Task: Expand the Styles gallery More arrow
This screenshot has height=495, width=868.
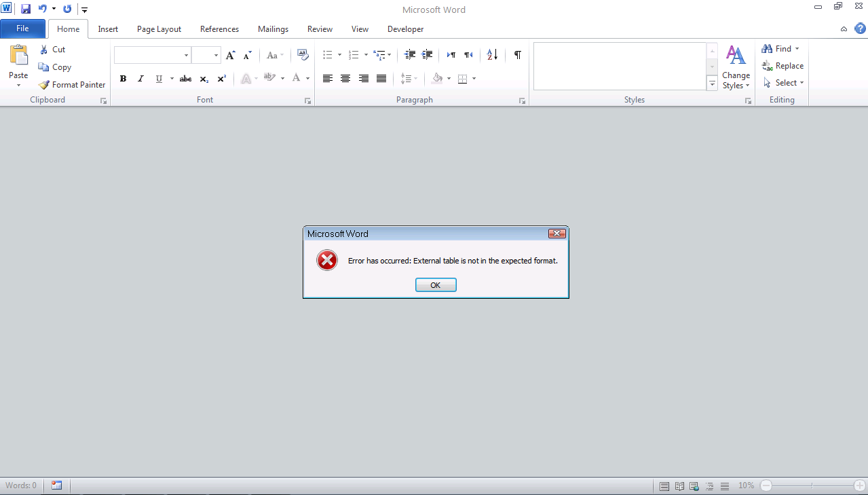Action: pos(712,84)
